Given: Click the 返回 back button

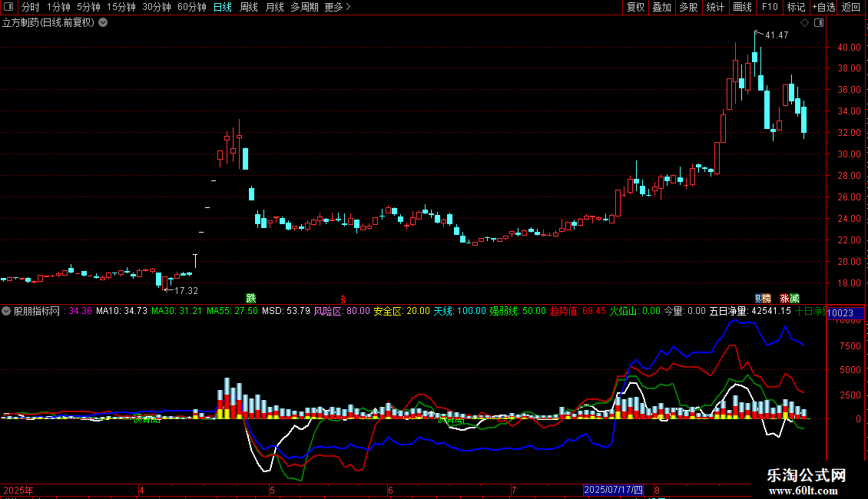Looking at the screenshot, I should [x=851, y=7].
